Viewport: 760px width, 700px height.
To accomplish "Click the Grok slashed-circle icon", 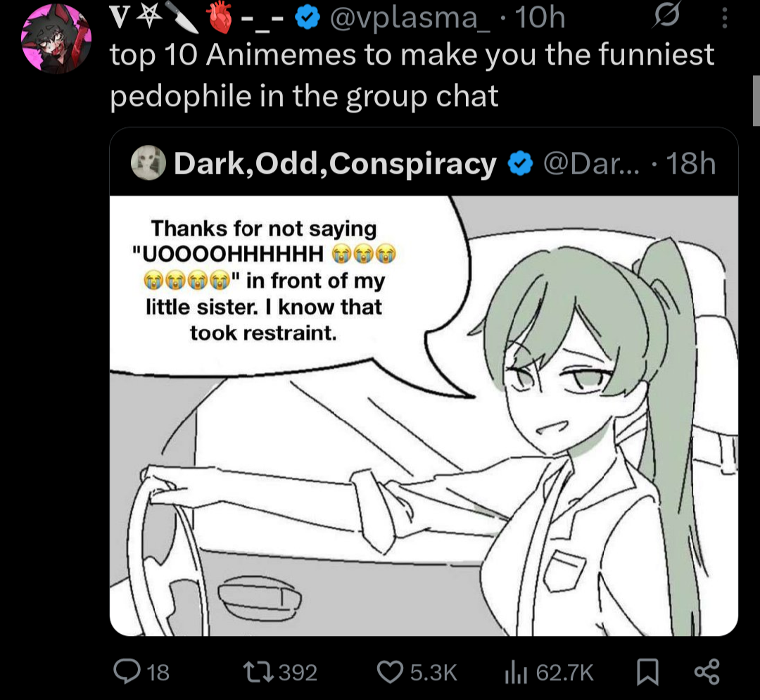I will point(667,18).
